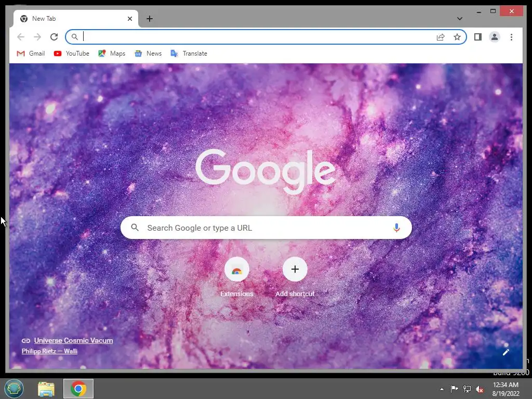Open the Maps bookmark
This screenshot has width=532, height=399.
point(112,54)
